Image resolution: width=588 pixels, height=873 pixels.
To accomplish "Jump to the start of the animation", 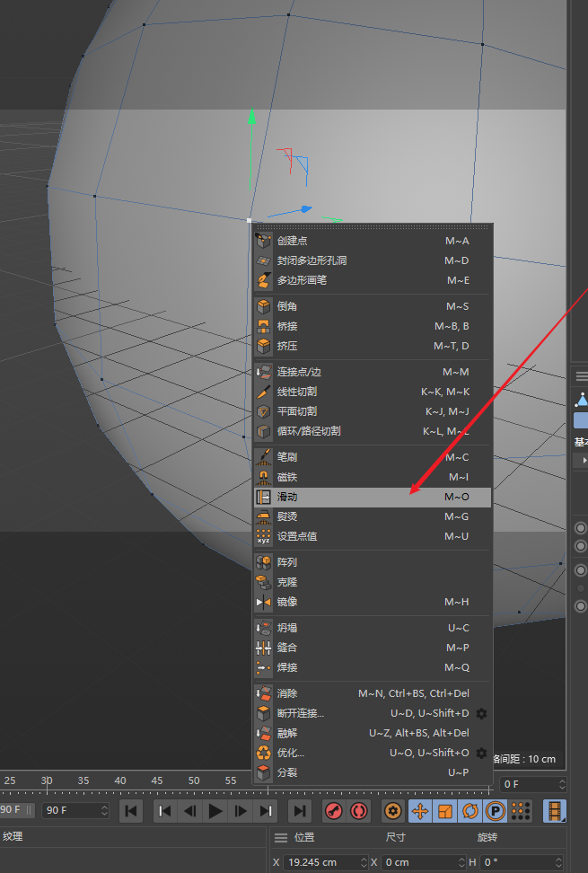I will (131, 811).
